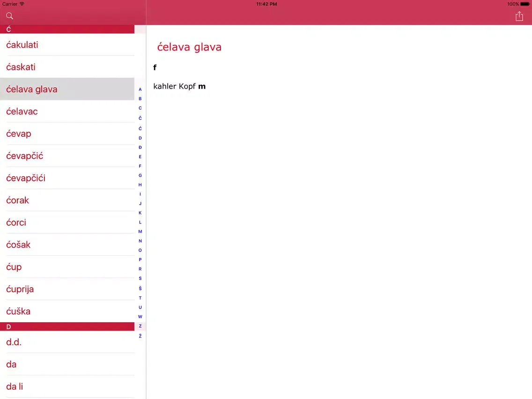This screenshot has height=399, width=532.
Task: Select the entry ćelava glava in list
Action: (67, 89)
